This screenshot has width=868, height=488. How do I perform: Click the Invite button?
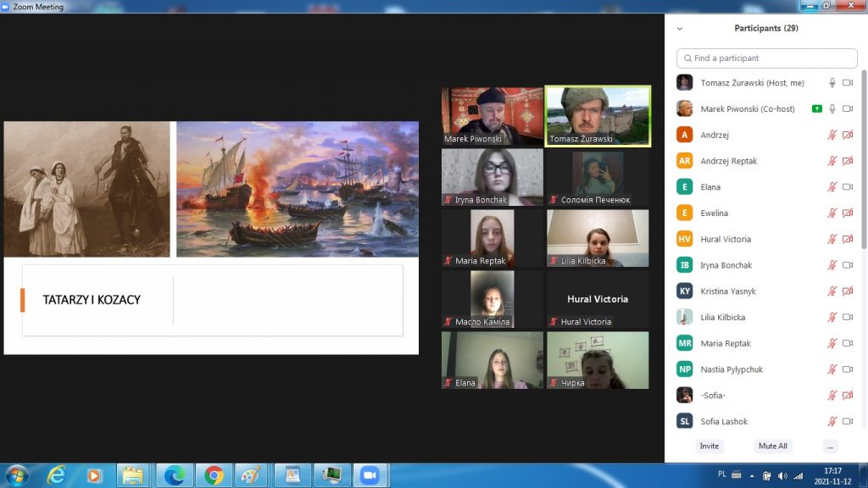tap(709, 446)
